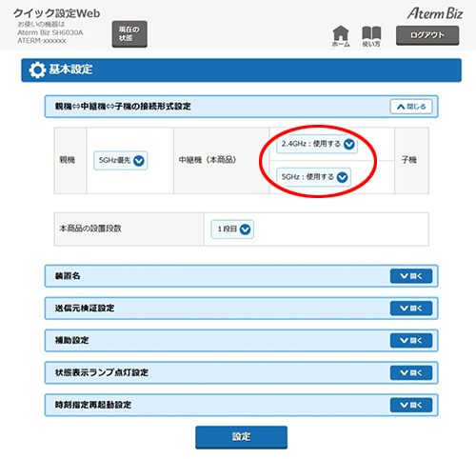The image size is (476, 459).
Task: Click the 基本設定 blue header bar
Action: (242, 70)
